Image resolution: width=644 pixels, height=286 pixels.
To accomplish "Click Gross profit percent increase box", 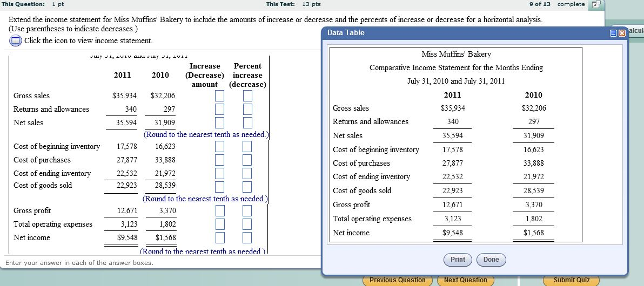I will coord(247,210).
